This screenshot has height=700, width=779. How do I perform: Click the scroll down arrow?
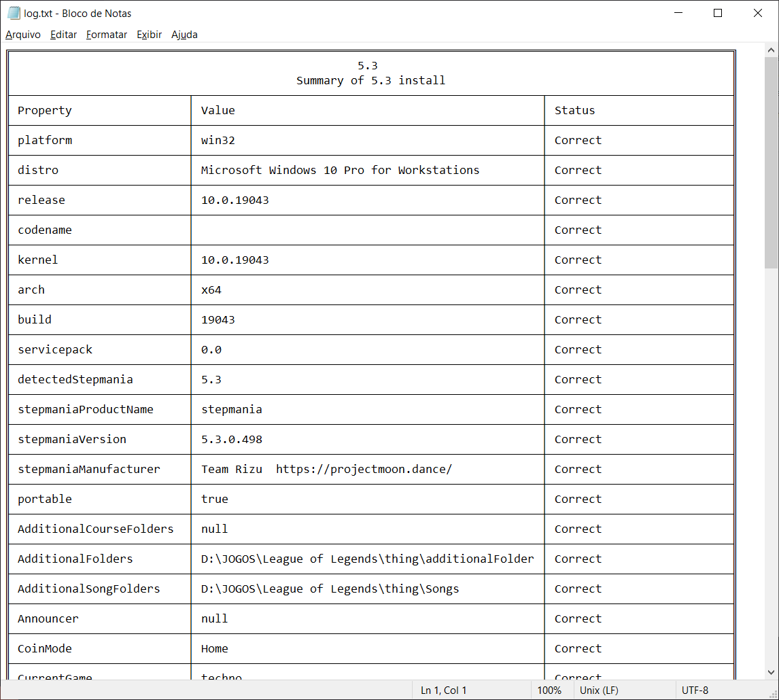pos(771,672)
